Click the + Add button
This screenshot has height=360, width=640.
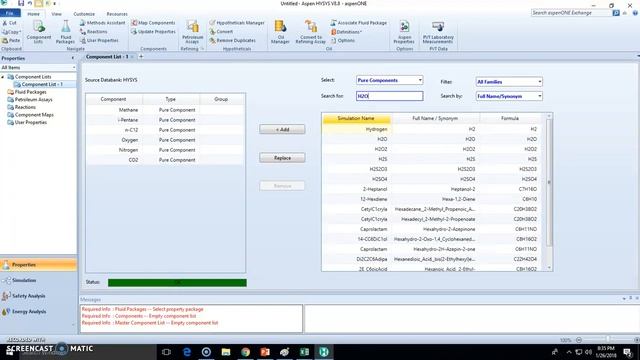pos(282,129)
